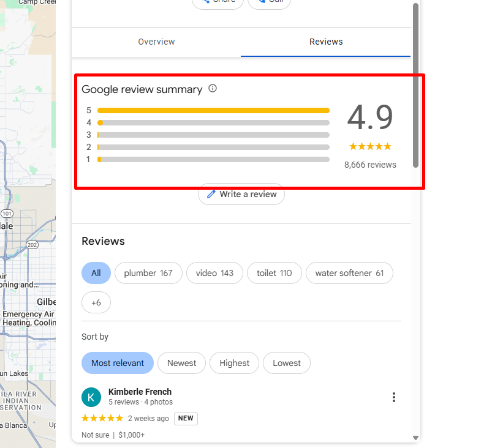This screenshot has width=492, height=448.
Task: Open the 8,666 reviews link
Action: pyautogui.click(x=370, y=165)
